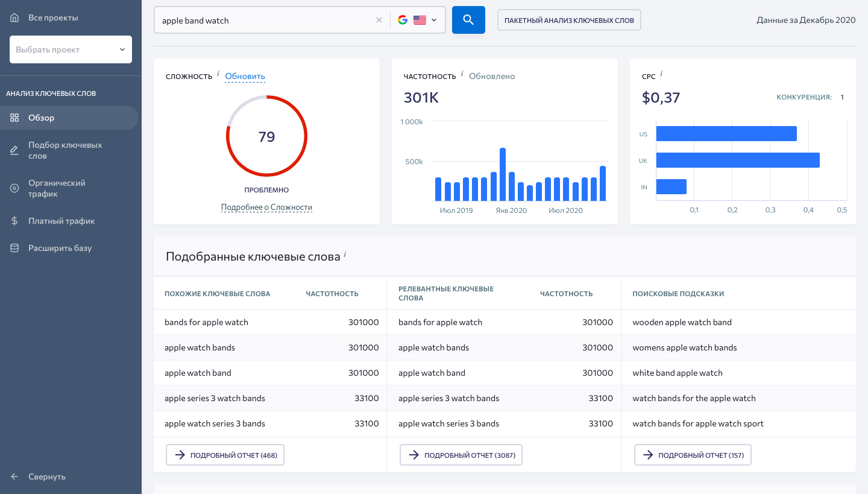Image resolution: width=868 pixels, height=494 pixels.
Task: Click the dollar icon for Платный трафик
Action: point(14,221)
